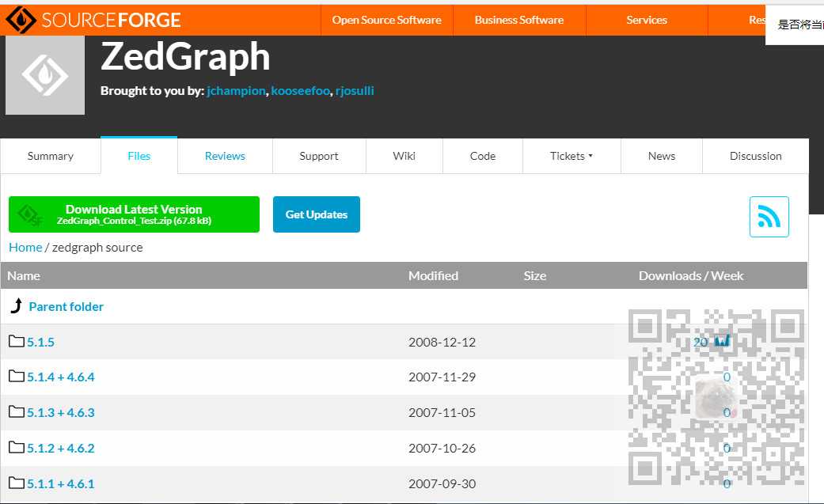Open the 5.1.1 + 4.6.1 folder link

point(61,483)
